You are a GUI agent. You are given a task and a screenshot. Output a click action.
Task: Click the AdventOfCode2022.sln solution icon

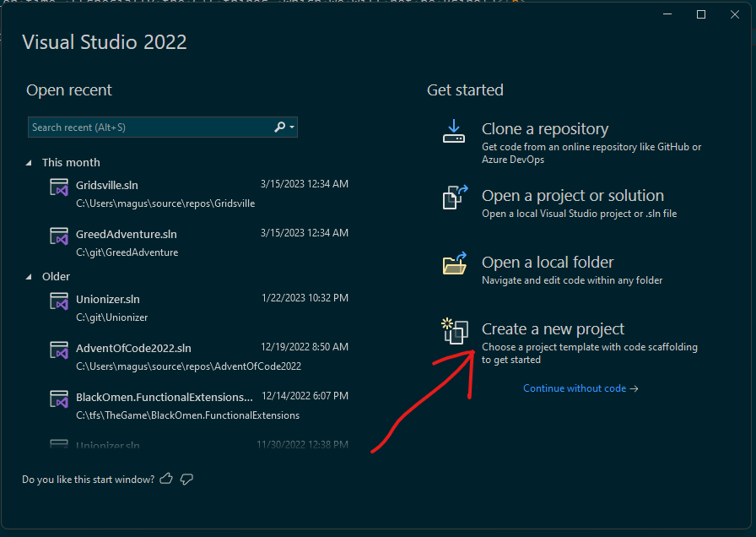59,350
